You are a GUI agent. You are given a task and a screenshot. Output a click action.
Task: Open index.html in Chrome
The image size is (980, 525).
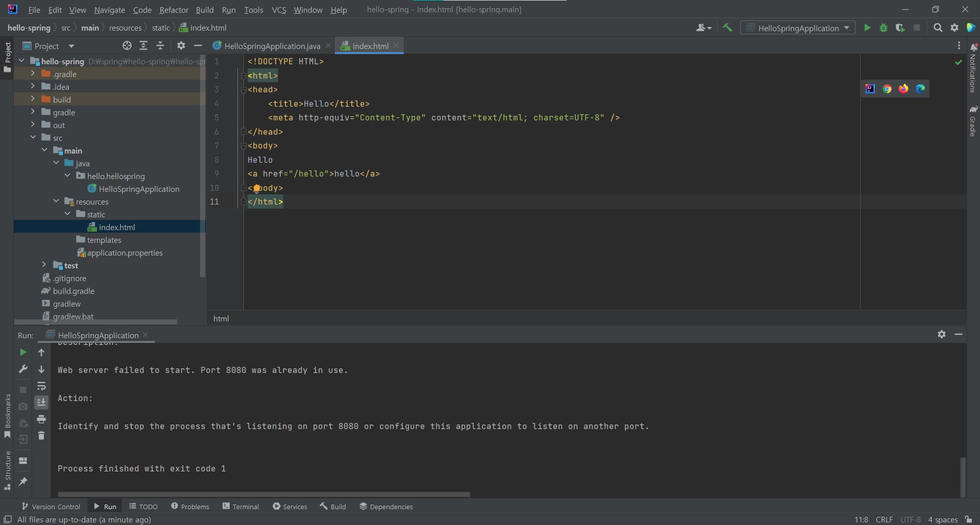tap(887, 89)
